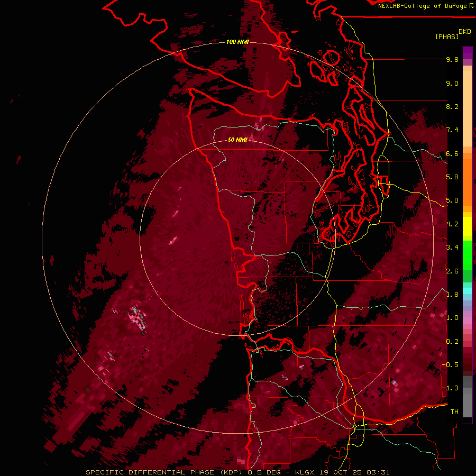
Task: Pick the cyan swatch in the color scale
Action: (x=467, y=291)
